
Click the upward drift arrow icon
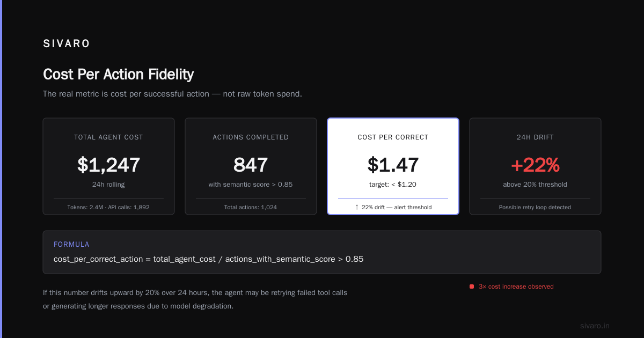(x=357, y=207)
